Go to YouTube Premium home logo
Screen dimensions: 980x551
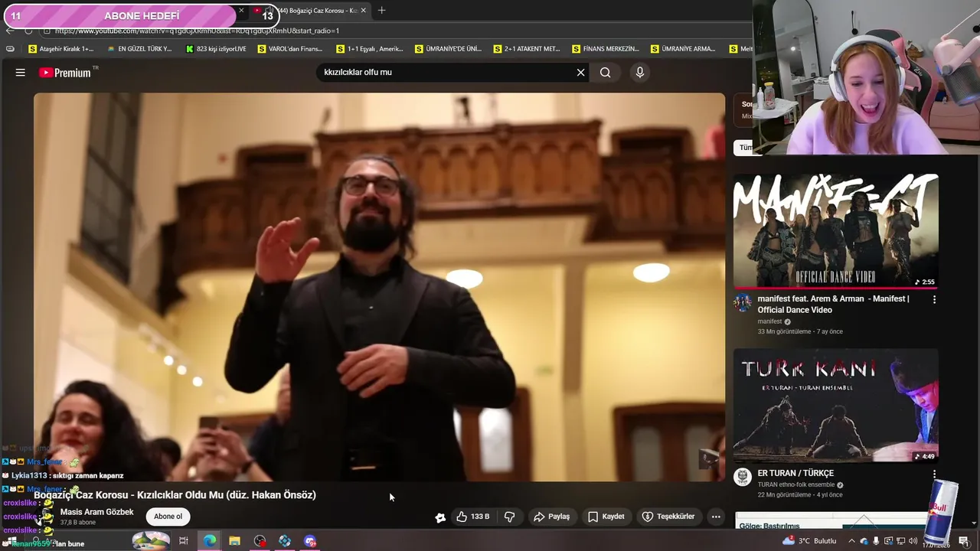(66, 73)
